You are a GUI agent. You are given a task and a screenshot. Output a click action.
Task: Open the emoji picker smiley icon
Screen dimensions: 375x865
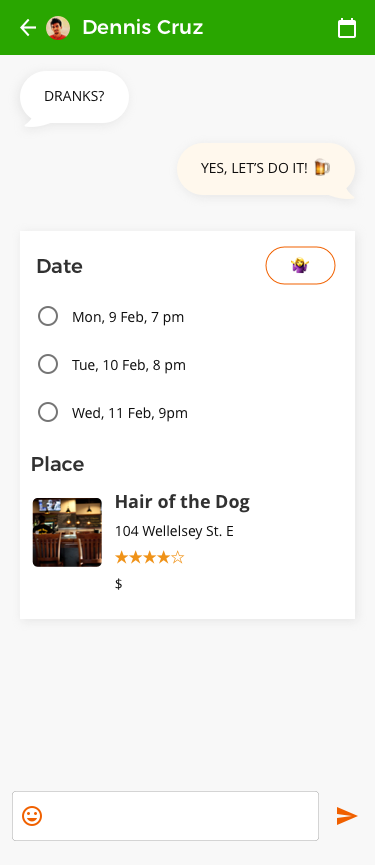coord(32,816)
